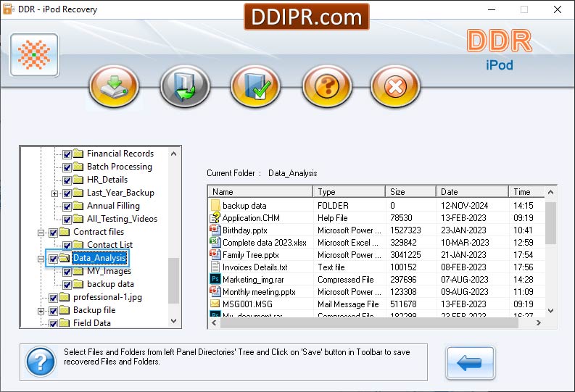Viewport: 575px width, 392px height.
Task: Click the Financial Records folder icon
Action: (x=78, y=153)
